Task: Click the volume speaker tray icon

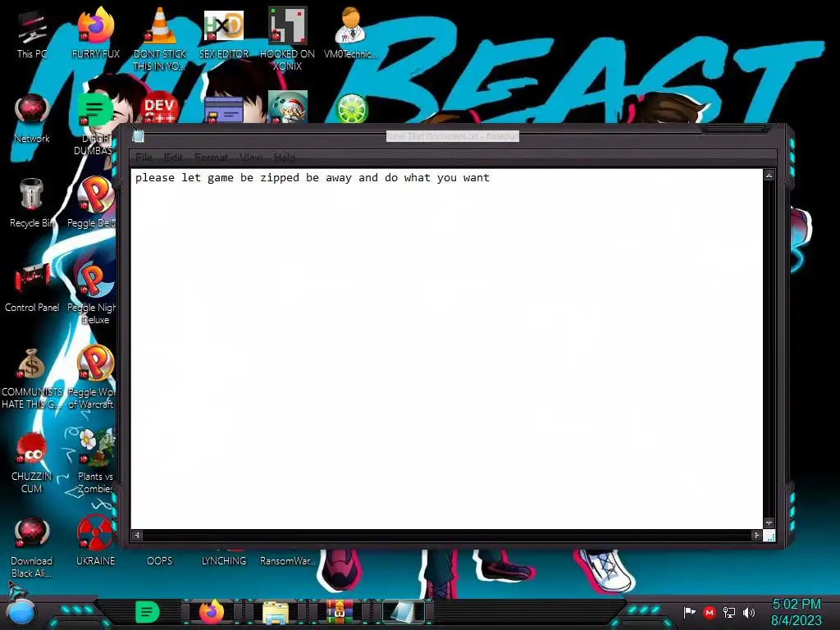Action: (x=749, y=612)
